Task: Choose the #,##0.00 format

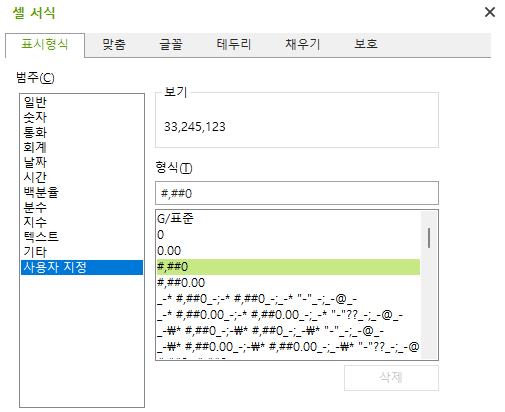Action: pos(288,283)
